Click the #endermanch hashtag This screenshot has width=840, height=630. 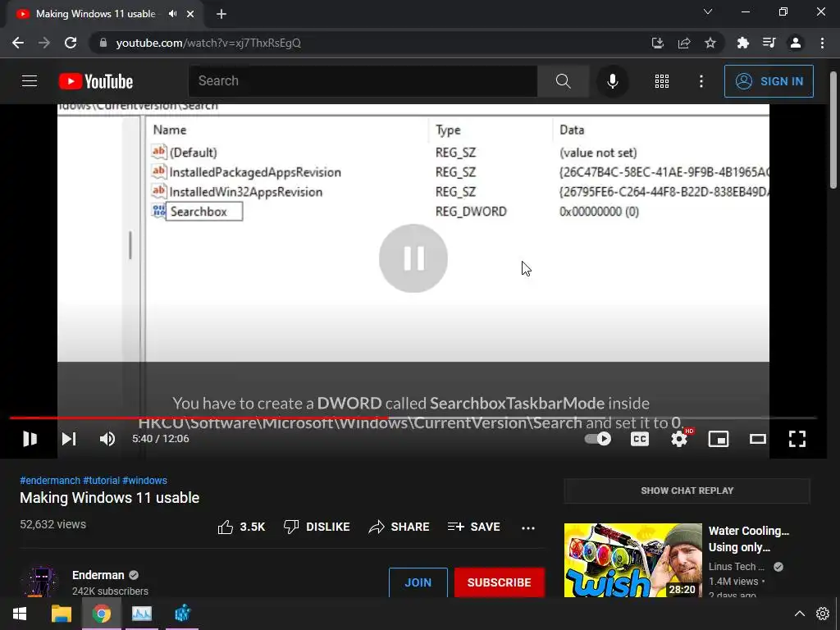(x=50, y=481)
